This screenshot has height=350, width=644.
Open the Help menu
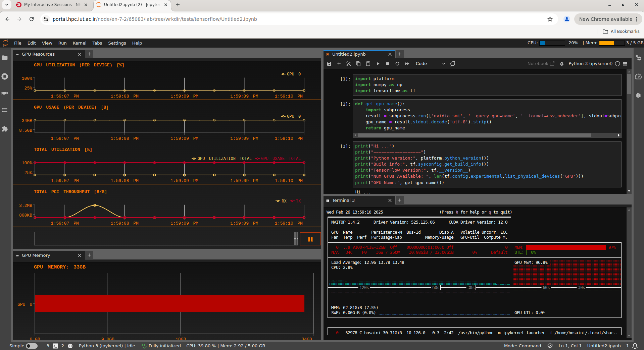tap(137, 43)
